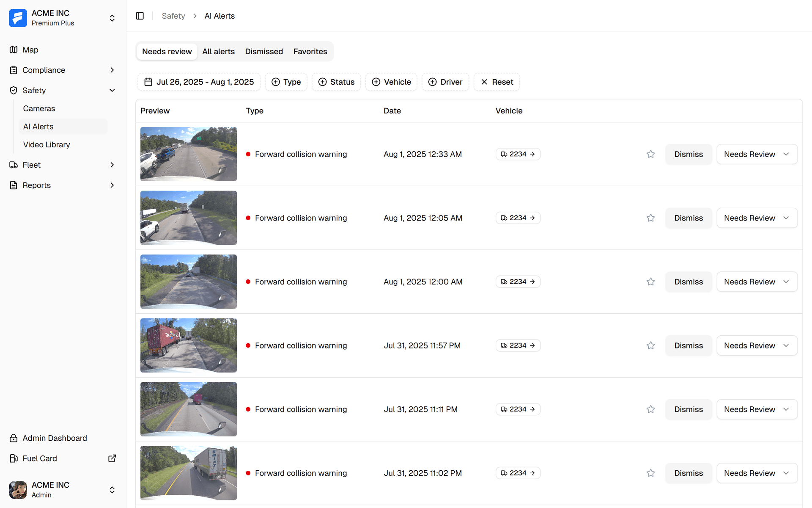Favorite the Aug 1 12:33 AM alert
Viewport: 812px width, 508px height.
point(650,154)
